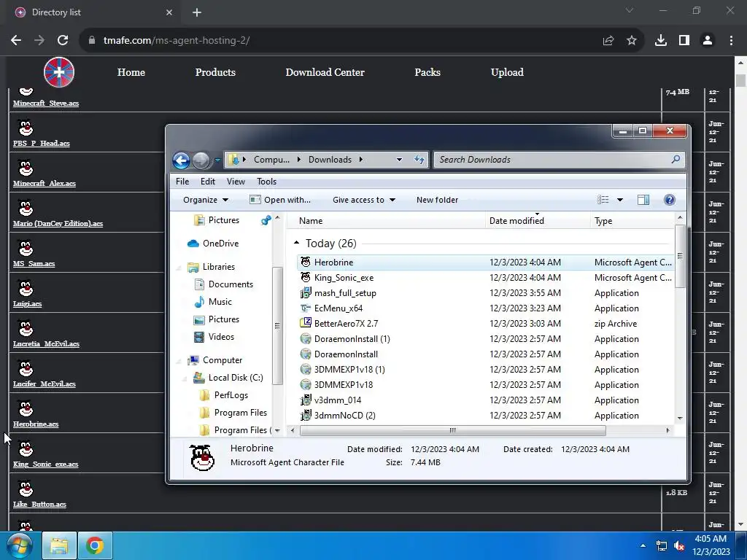The height and width of the screenshot is (560, 747).
Task: Click the EcMenu_x64 application icon
Action: coord(306,308)
